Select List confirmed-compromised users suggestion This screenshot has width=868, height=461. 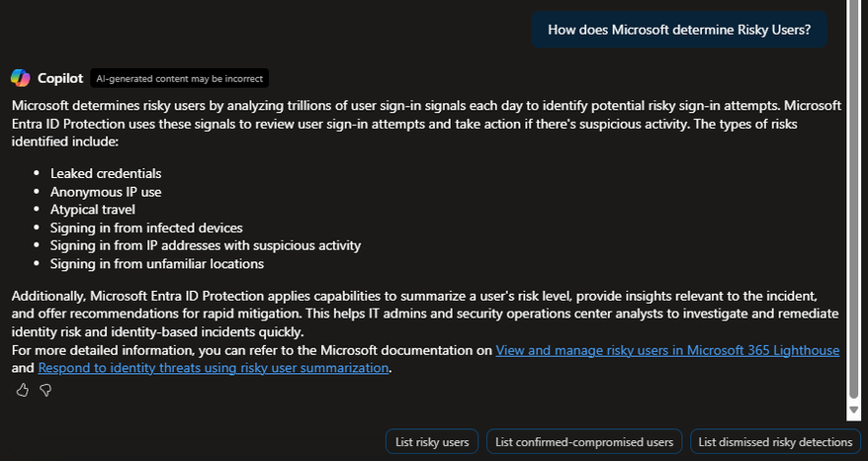pyautogui.click(x=584, y=441)
